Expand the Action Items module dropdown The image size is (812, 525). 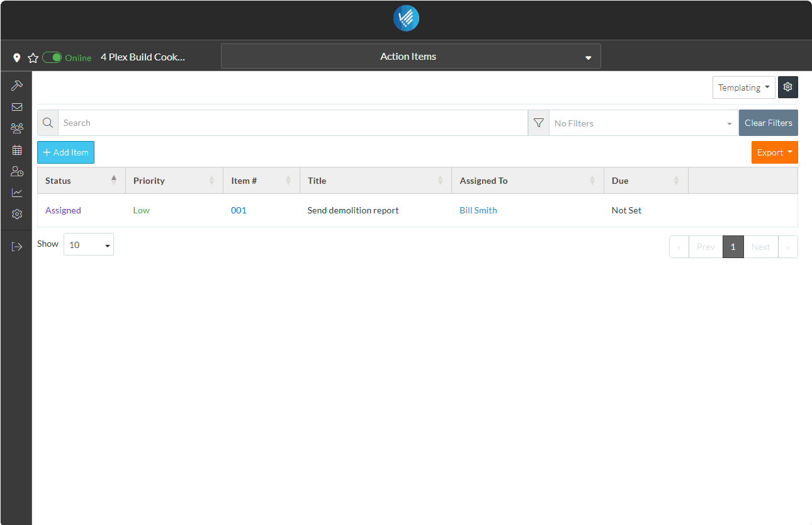pos(410,56)
